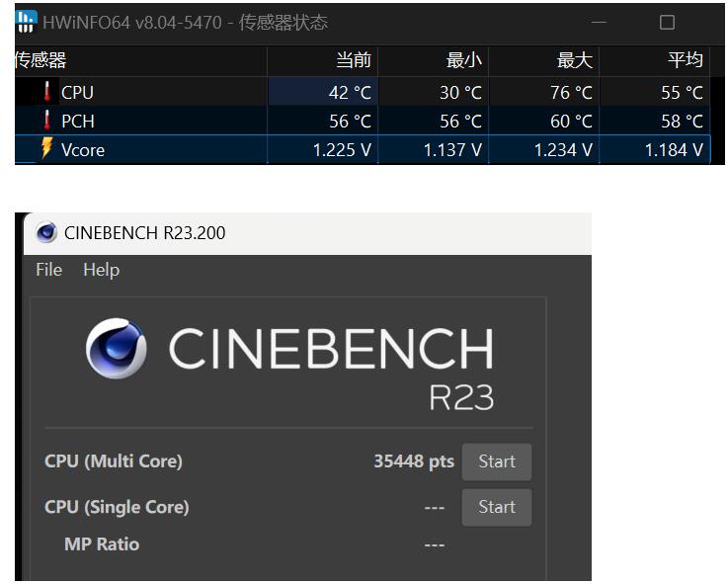Click Vcore maximum value 1.234 V
728x584 pixels.
(563, 150)
